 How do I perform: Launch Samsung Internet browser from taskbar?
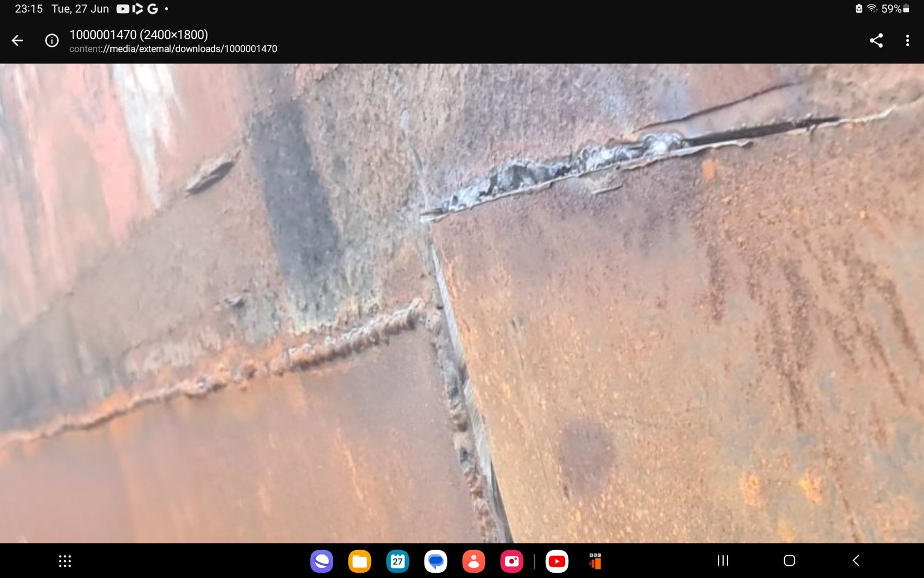[x=322, y=561]
